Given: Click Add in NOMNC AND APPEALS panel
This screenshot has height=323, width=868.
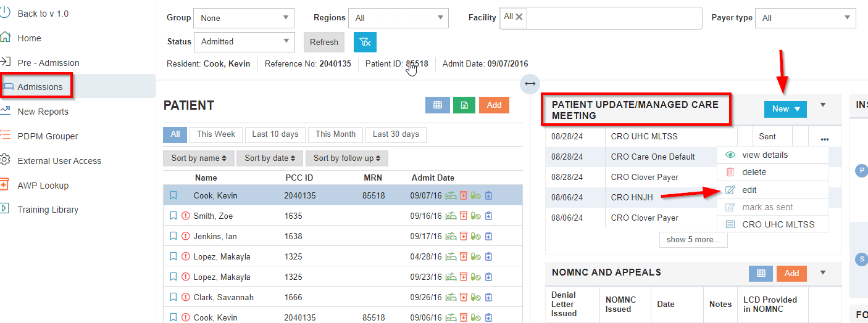Looking at the screenshot, I should point(791,273).
